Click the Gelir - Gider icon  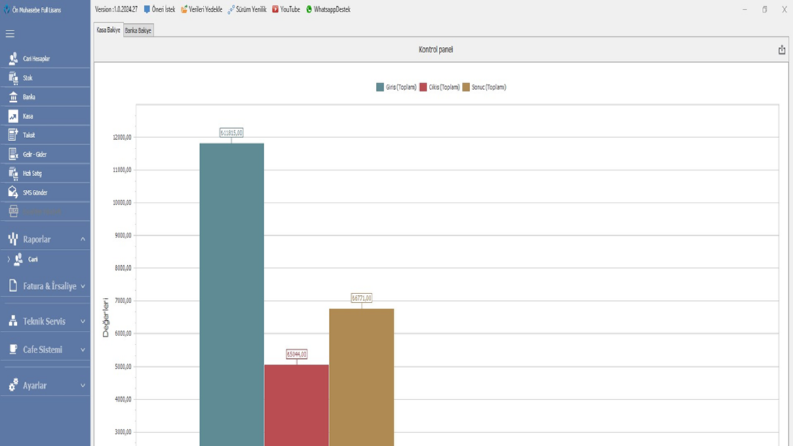point(13,154)
